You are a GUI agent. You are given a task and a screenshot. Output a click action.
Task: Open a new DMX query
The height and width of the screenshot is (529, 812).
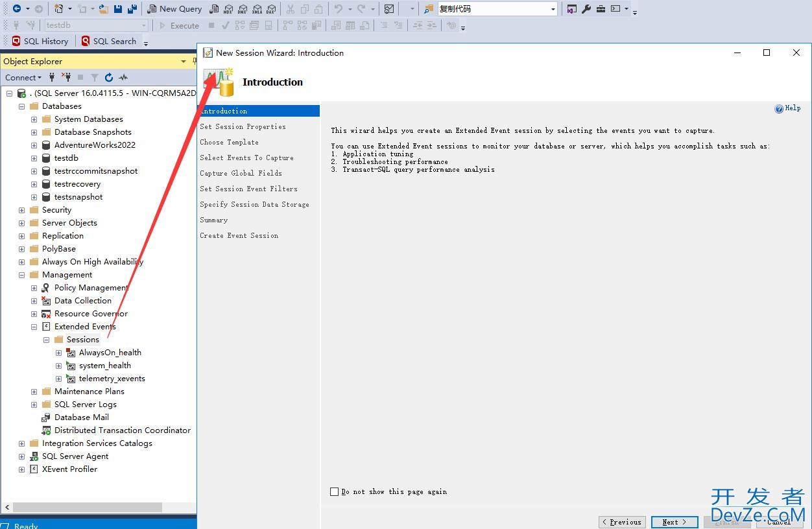pos(242,9)
